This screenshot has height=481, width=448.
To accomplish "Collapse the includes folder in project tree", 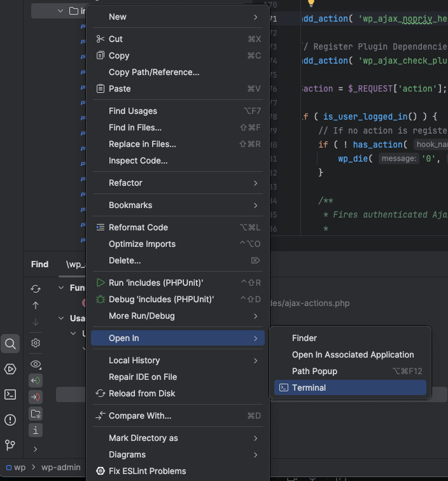I will [x=60, y=11].
